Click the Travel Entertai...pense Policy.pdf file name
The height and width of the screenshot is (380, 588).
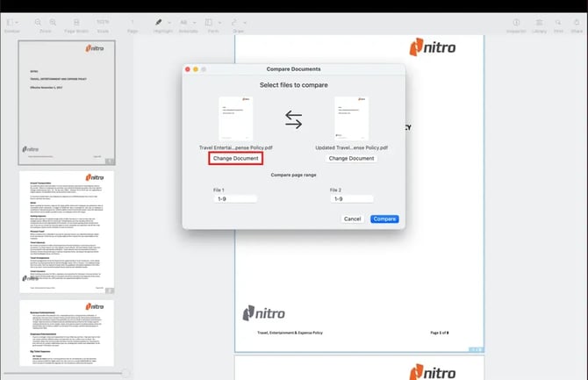coord(236,147)
